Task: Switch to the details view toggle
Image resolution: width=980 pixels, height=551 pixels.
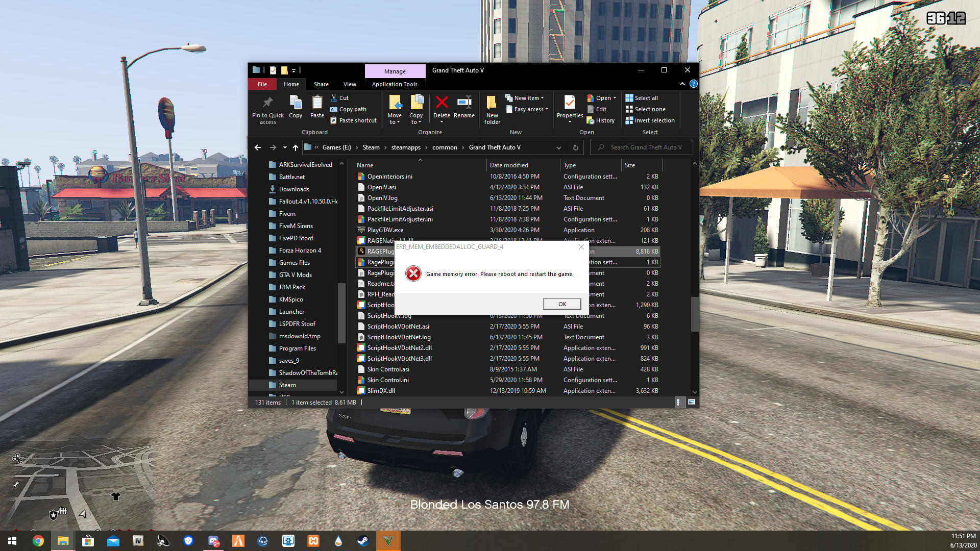Action: pos(678,402)
